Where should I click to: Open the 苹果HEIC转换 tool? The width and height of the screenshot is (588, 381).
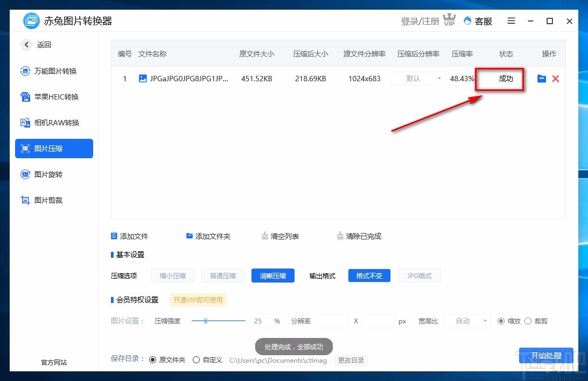pyautogui.click(x=54, y=97)
